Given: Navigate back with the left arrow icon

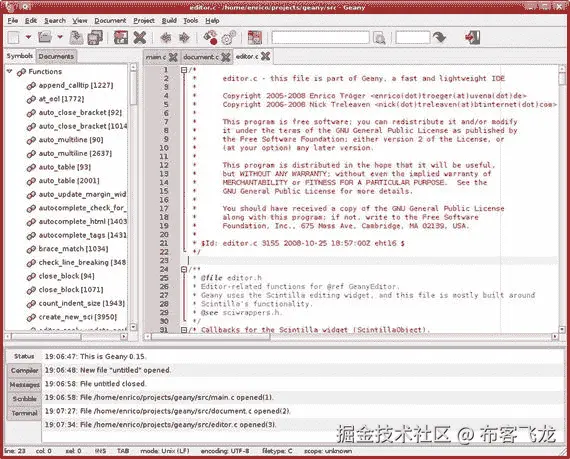Looking at the screenshot, I should click(x=166, y=37).
